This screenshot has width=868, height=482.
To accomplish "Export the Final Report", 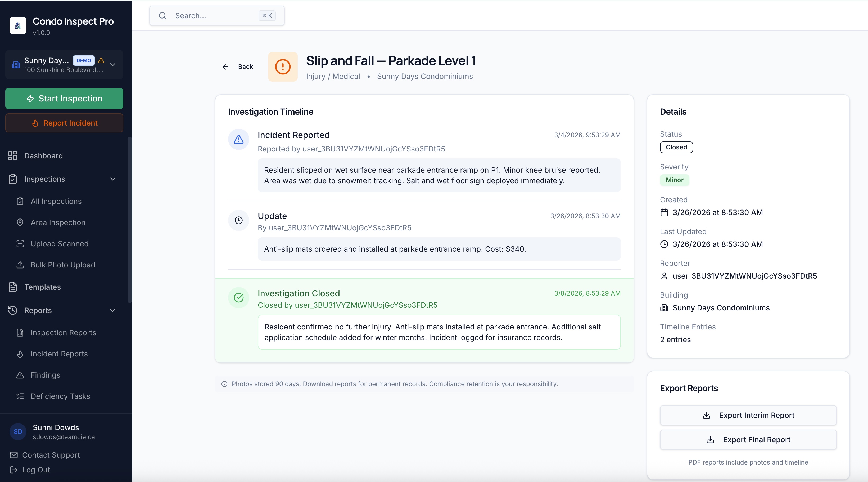I will [748, 440].
